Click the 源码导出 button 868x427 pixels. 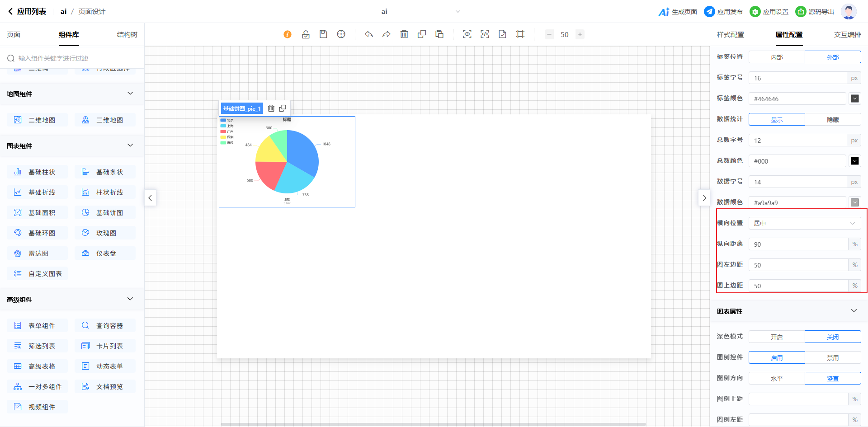point(815,12)
